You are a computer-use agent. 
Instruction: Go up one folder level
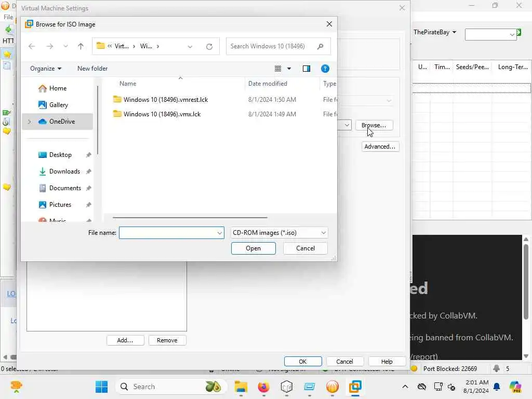[81, 46]
